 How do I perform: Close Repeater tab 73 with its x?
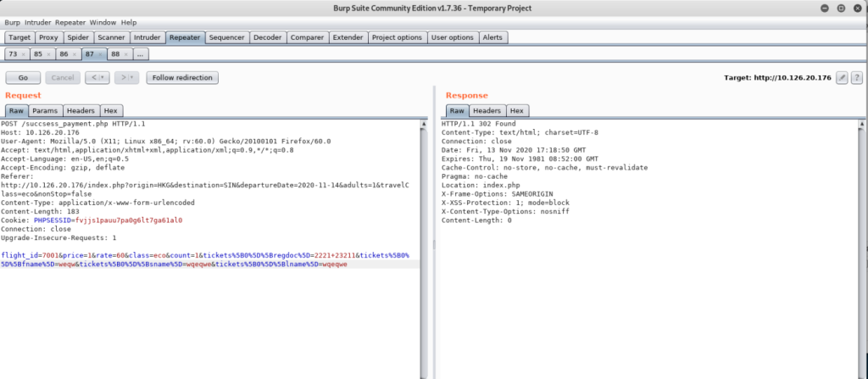coord(23,54)
